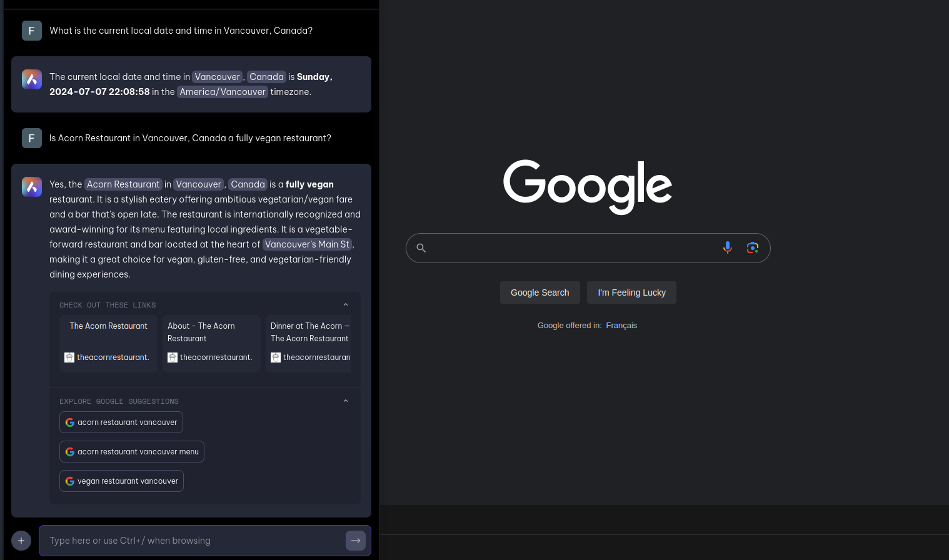949x560 pixels.
Task: Click favicon on 'Dinner at The Acorn' card
Action: tap(276, 357)
